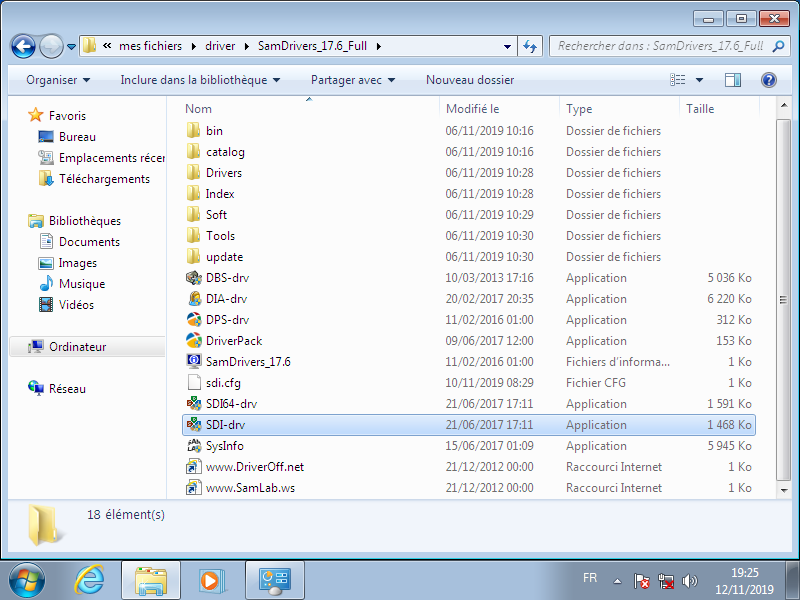Viewport: 800px width, 600px height.
Task: Open the Partager avec menu
Action: coord(352,80)
